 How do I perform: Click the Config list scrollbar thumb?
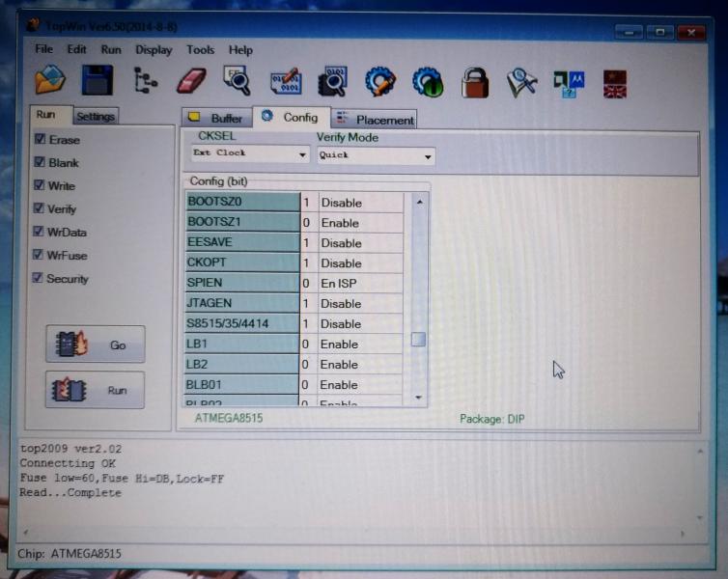pyautogui.click(x=418, y=339)
